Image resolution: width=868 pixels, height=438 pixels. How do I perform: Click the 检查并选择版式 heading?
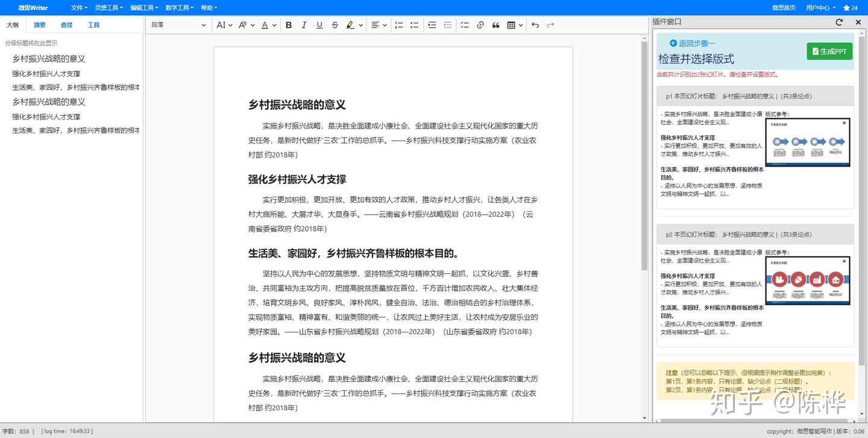696,59
